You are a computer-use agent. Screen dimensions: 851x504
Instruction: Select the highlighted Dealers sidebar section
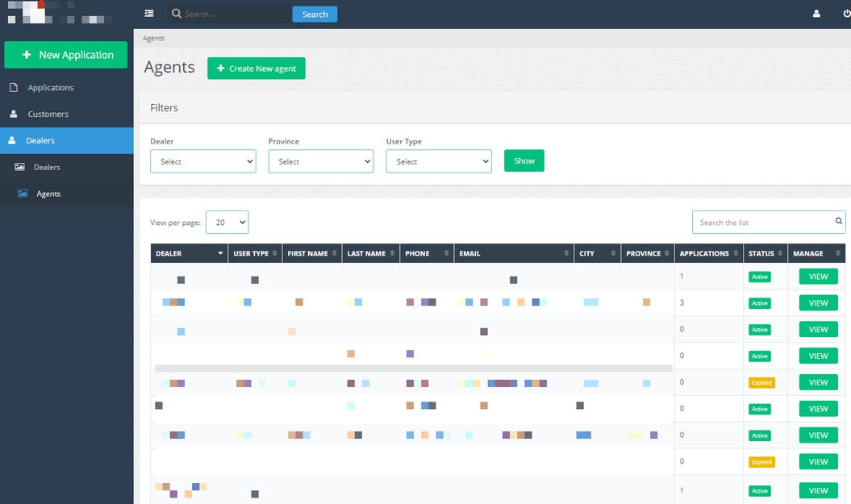[67, 140]
